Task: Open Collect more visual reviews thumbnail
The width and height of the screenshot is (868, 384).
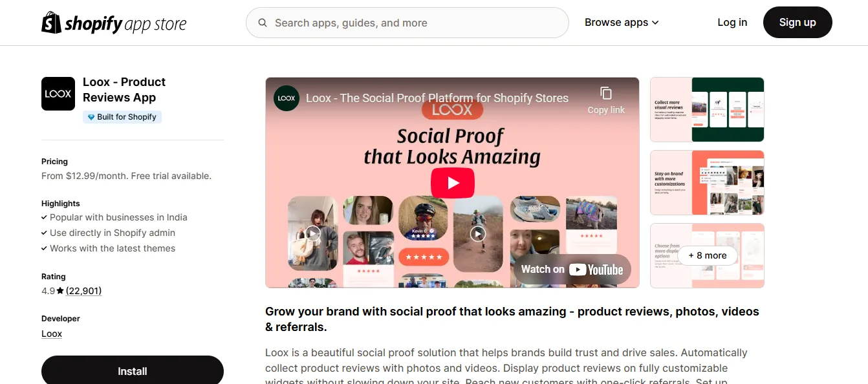Action: (x=707, y=109)
